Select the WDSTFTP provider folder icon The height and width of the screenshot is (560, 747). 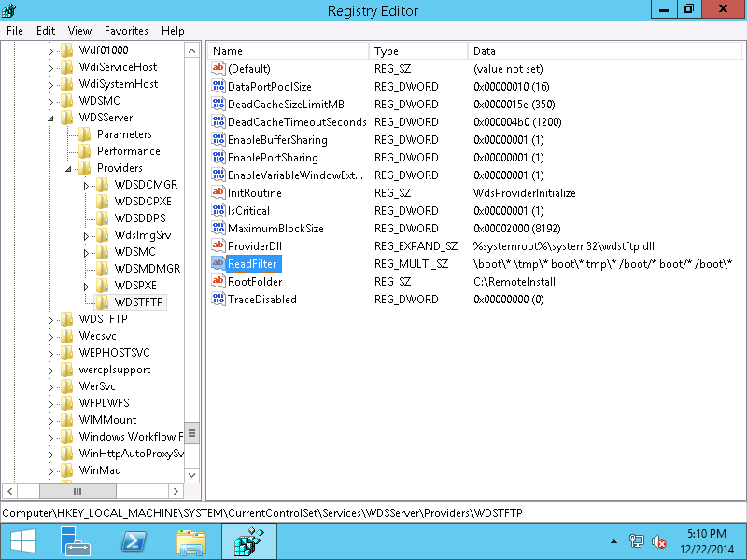point(103,302)
